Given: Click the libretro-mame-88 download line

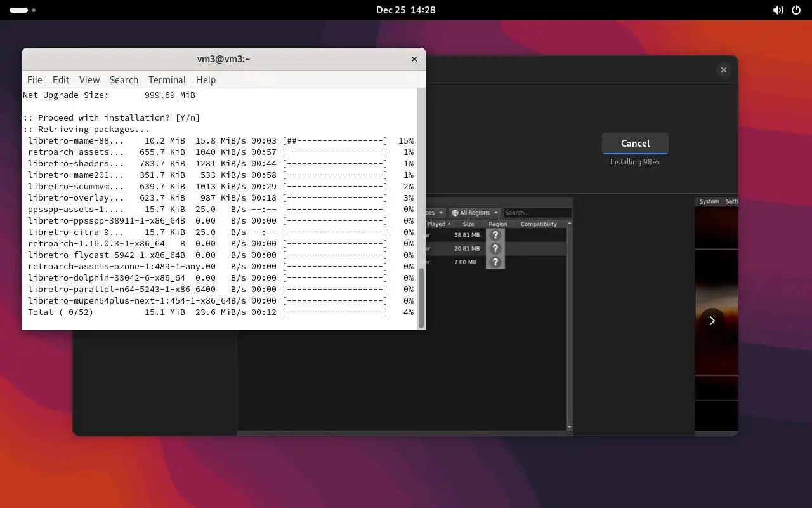Looking at the screenshot, I should [221, 140].
